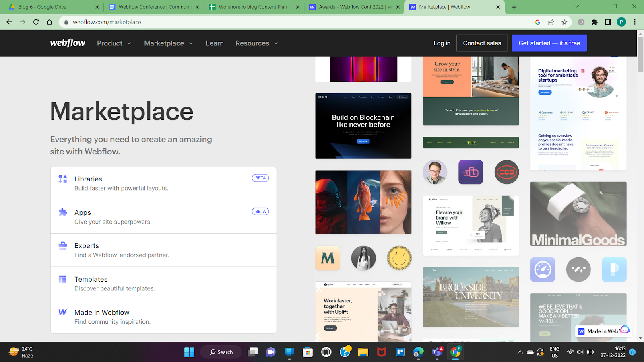Click the gray circular dots app icon

pyautogui.click(x=578, y=269)
